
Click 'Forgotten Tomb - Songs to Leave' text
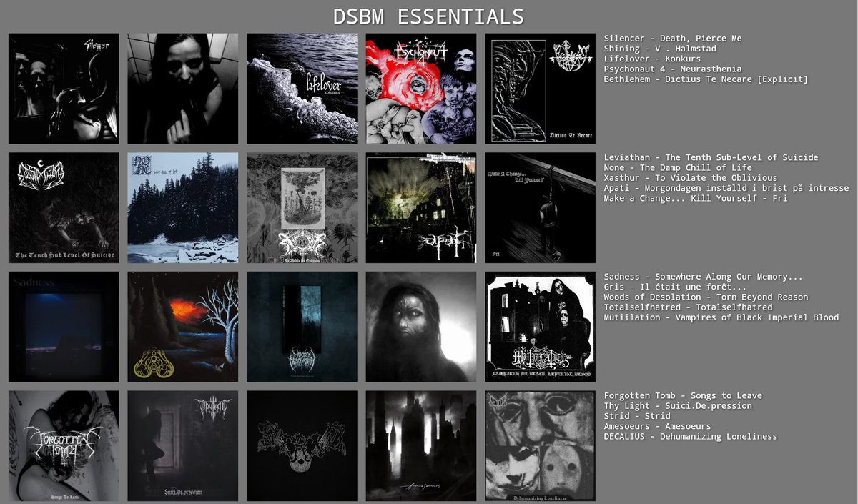coord(683,395)
